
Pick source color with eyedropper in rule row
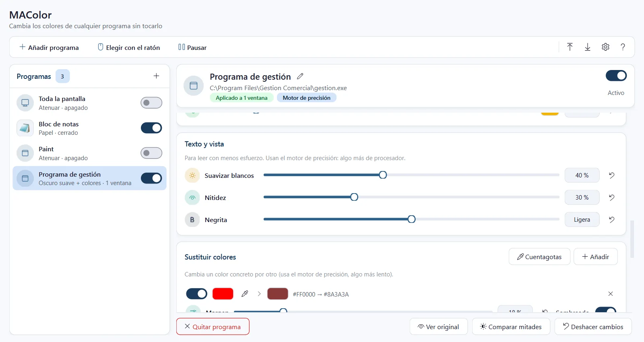coord(245,294)
